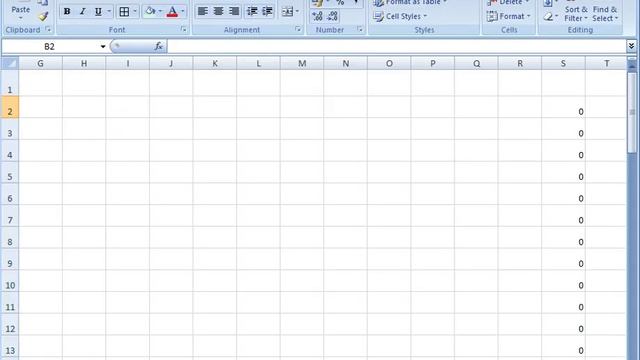The image size is (640, 360).
Task: Click the Clear eraser icon
Action: click(x=548, y=17)
